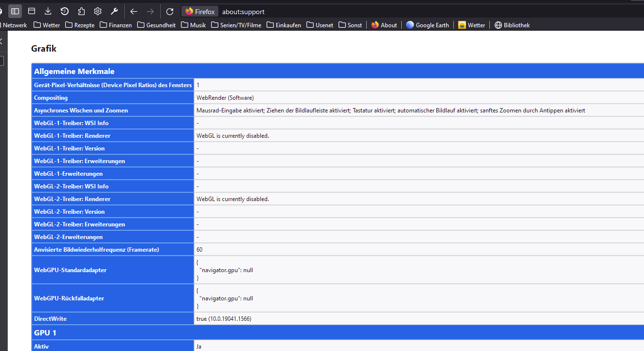Open the Downloads panel

[48, 11]
